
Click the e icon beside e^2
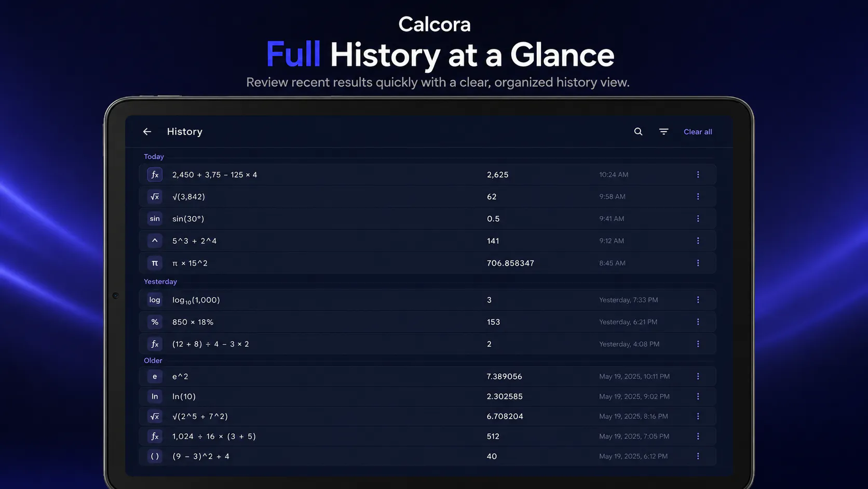point(155,376)
